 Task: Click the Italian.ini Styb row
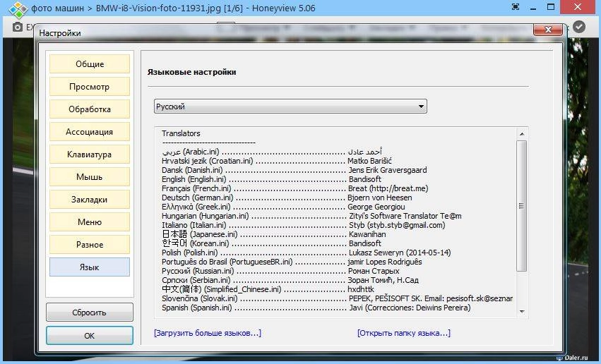[x=303, y=225]
